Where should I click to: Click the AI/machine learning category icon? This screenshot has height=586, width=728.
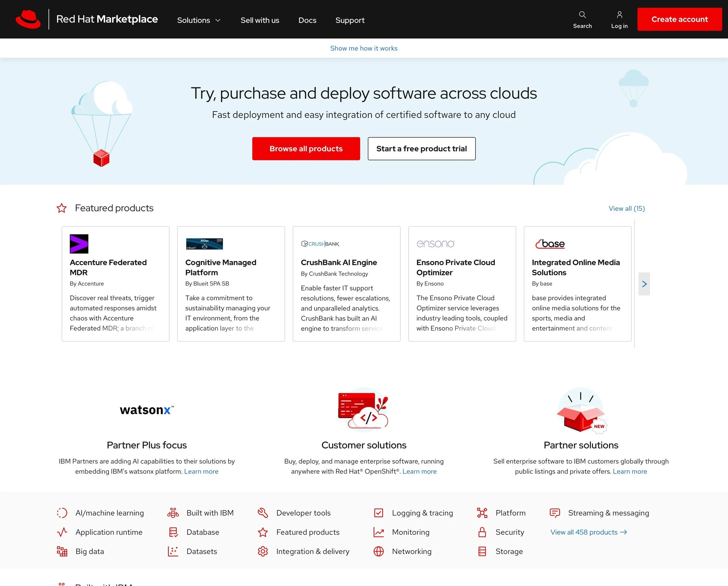62,513
